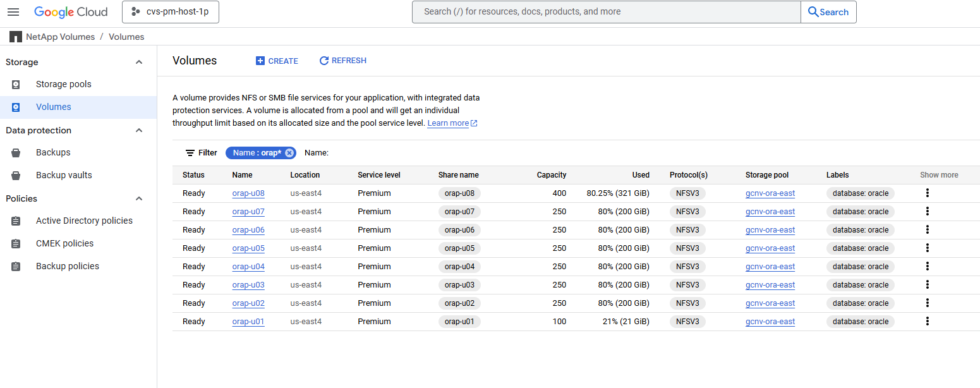Open the hamburger navigation menu

point(13,12)
